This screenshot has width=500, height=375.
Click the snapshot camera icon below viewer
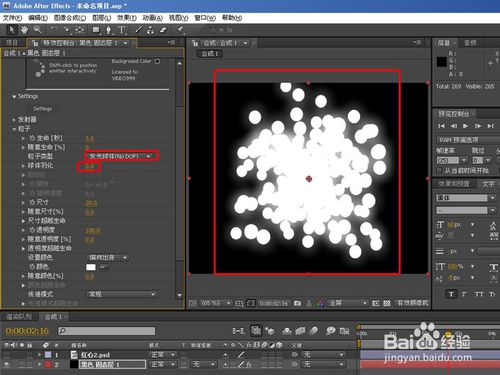pyautogui.click(x=297, y=303)
